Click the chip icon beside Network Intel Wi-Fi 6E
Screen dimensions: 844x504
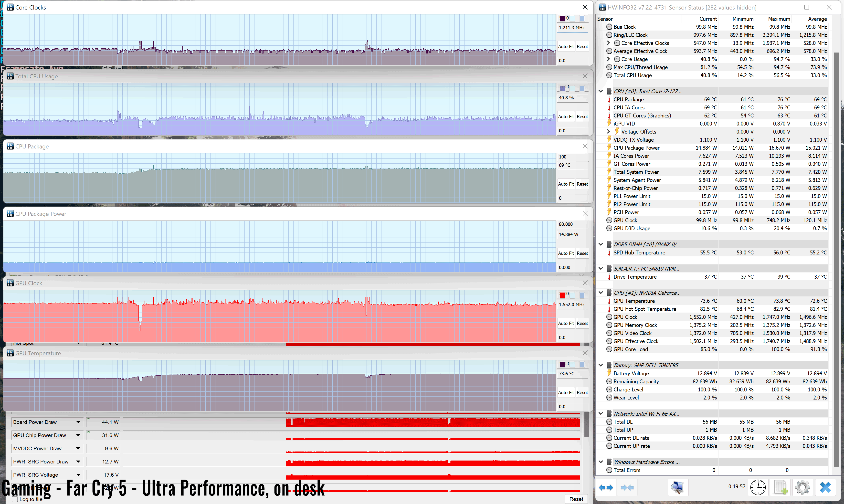[609, 414]
